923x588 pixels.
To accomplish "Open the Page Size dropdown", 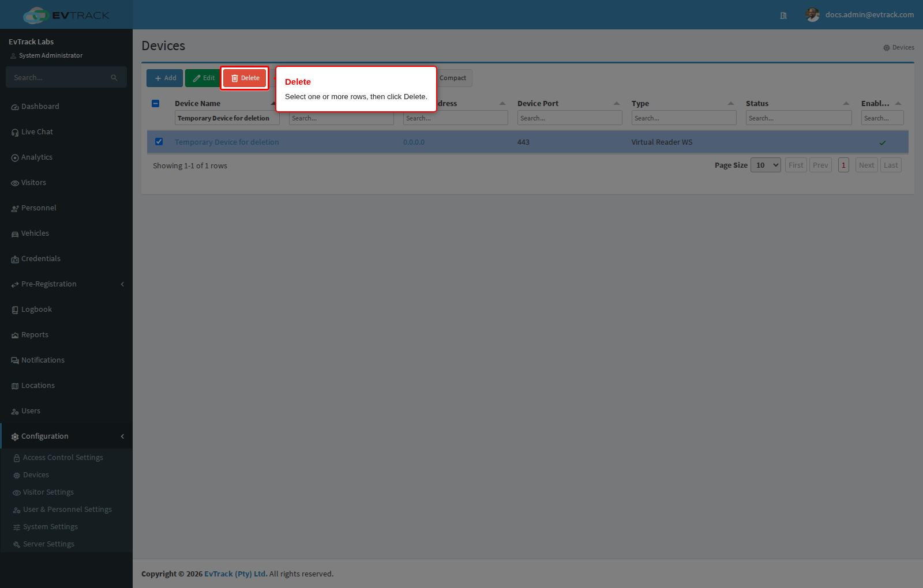I will [766, 165].
